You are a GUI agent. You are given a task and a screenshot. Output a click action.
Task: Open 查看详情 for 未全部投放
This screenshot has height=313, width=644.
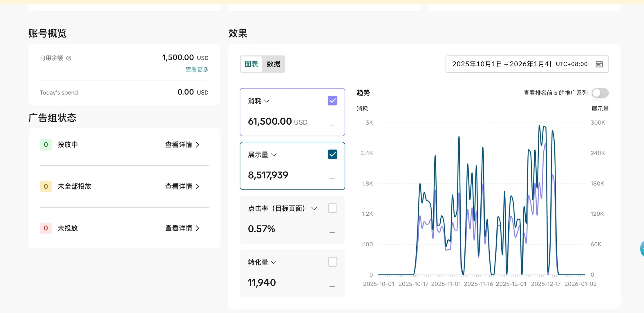tap(179, 186)
